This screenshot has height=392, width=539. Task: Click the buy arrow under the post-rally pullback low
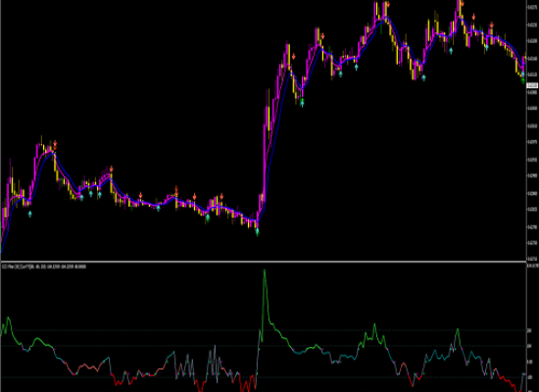pos(302,103)
